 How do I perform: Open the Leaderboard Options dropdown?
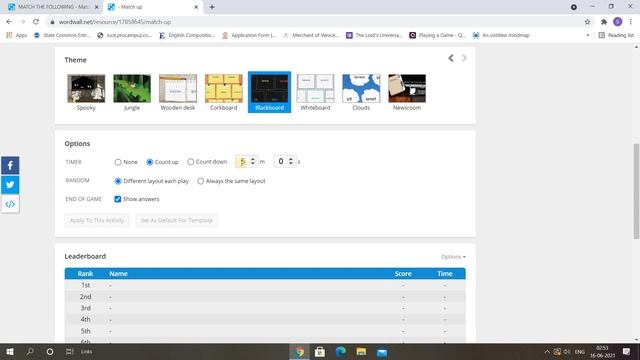453,257
